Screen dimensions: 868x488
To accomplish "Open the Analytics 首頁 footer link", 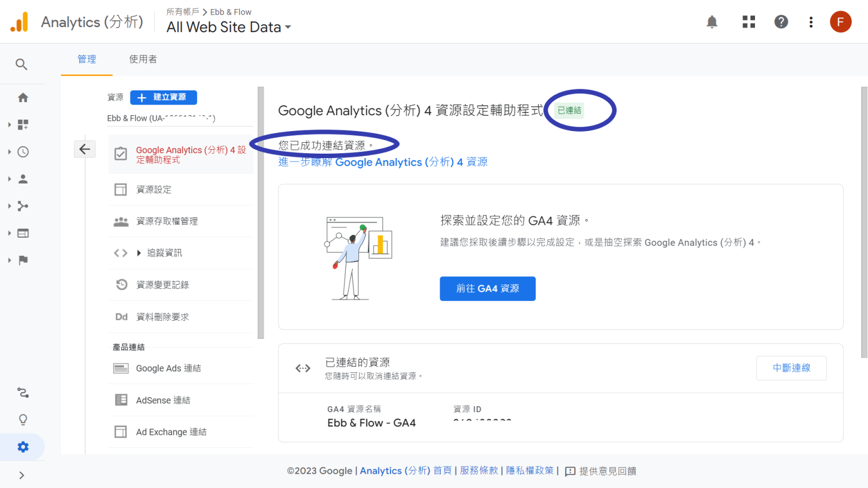I will (406, 471).
